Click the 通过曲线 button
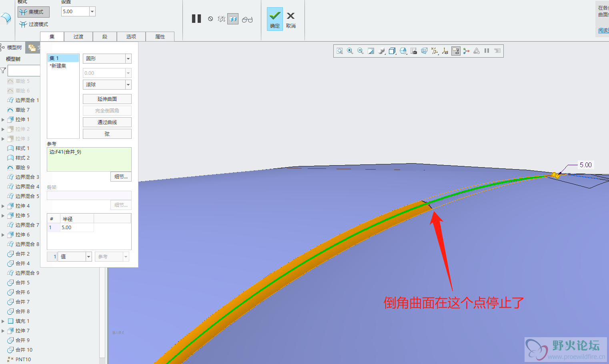This screenshot has height=364, width=609. [107, 122]
